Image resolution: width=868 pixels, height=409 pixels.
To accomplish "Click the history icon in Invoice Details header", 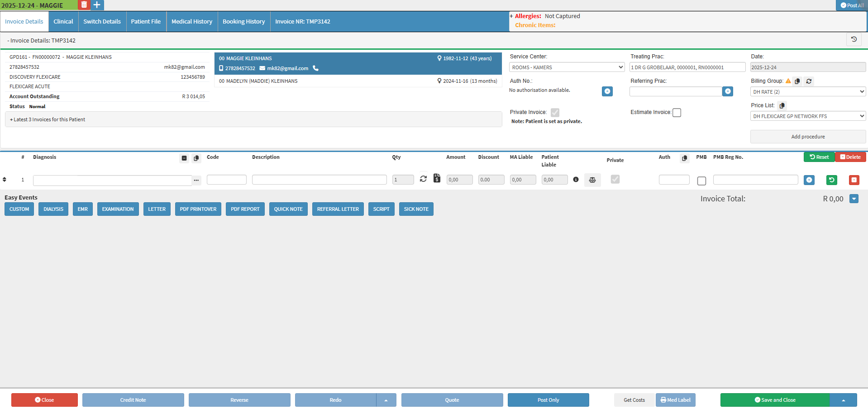I will pos(854,40).
